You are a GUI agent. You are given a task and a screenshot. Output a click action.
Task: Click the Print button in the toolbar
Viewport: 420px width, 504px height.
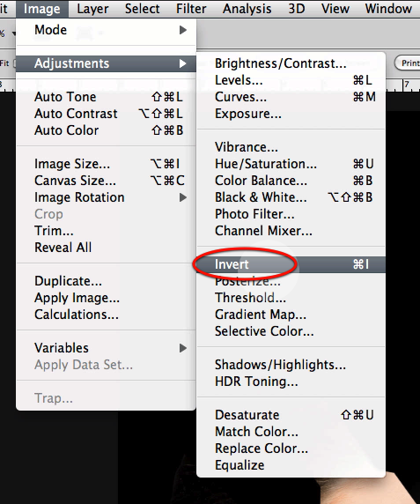409,63
